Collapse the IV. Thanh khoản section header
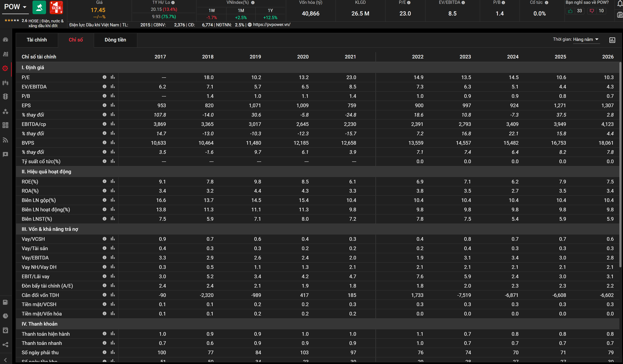 pos(317,324)
